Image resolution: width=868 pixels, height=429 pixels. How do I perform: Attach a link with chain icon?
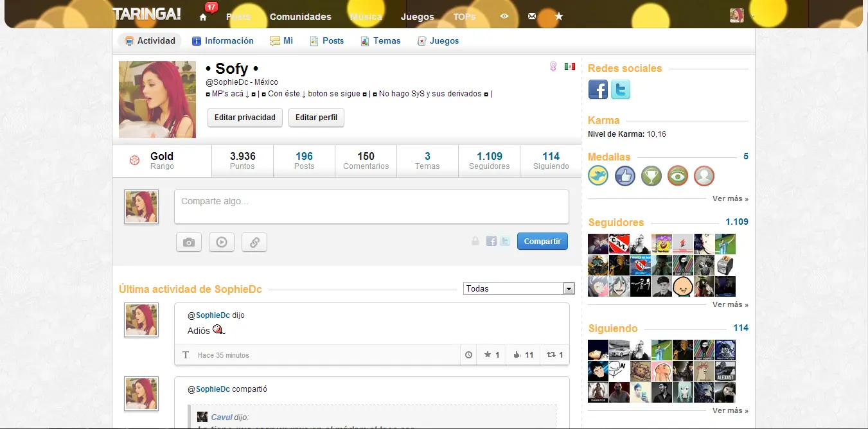click(x=254, y=242)
